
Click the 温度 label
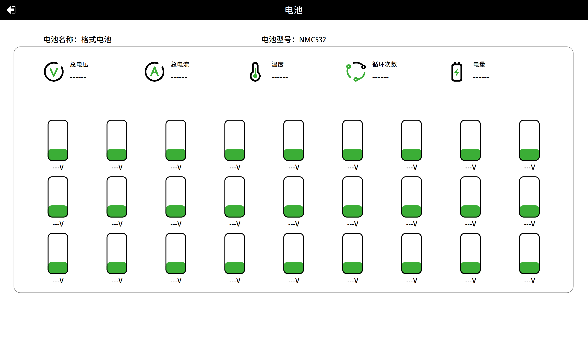point(277,64)
